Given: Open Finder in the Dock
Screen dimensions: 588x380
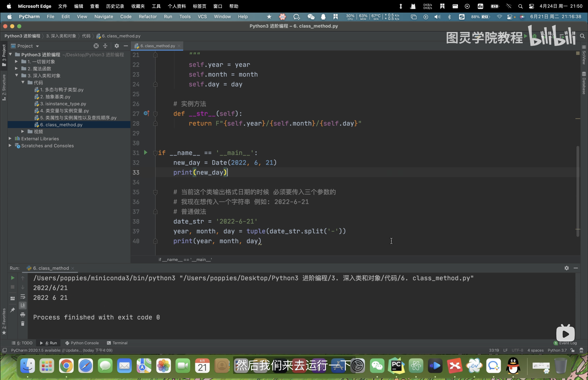Looking at the screenshot, I should [27, 366].
